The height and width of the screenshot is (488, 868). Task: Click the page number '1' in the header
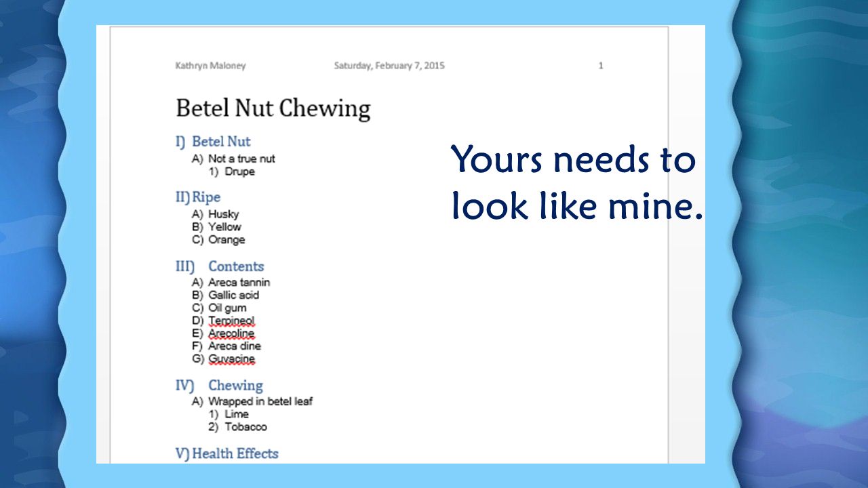601,66
